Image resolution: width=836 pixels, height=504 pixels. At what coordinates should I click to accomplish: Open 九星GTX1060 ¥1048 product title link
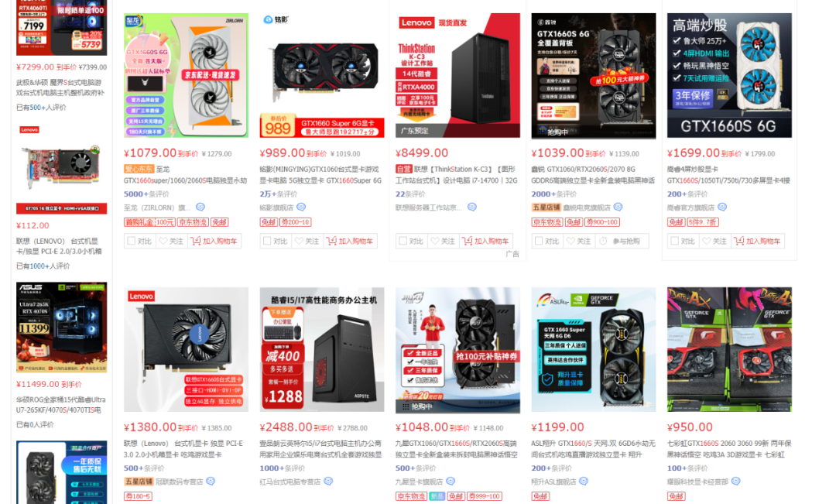coord(457,448)
